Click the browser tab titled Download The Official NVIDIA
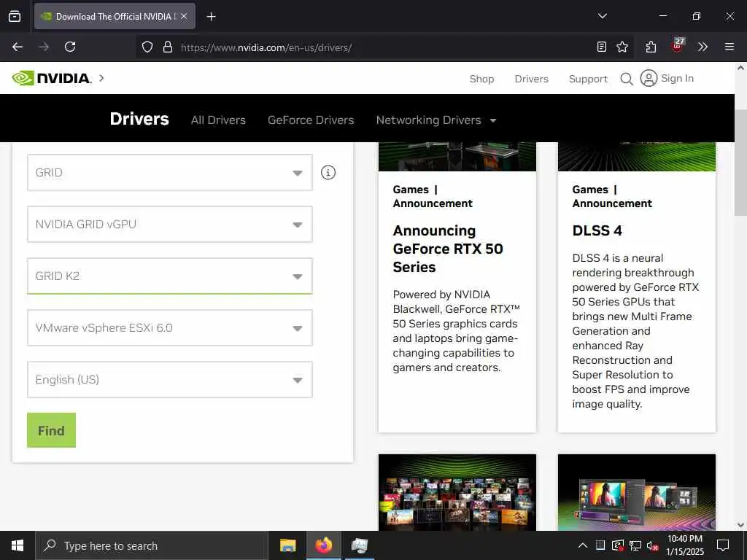The height and width of the screenshot is (560, 747). click(x=115, y=16)
